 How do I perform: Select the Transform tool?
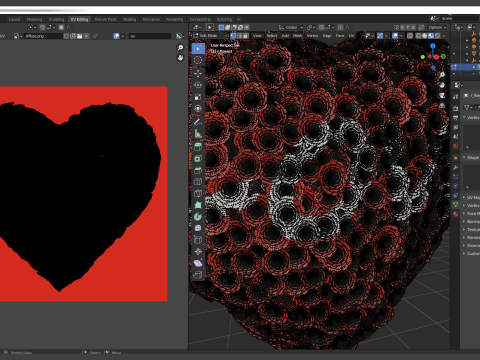(x=198, y=109)
